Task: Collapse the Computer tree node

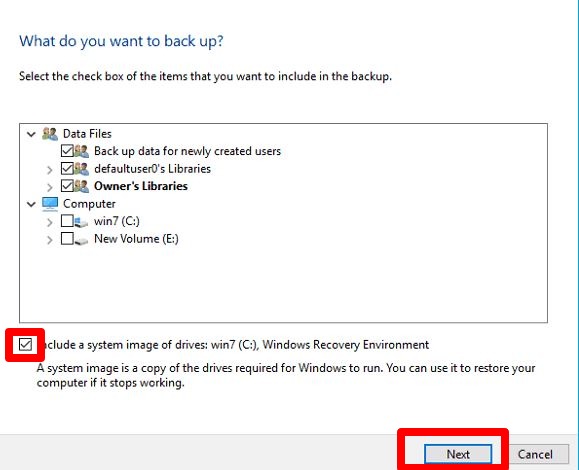Action: coord(31,204)
